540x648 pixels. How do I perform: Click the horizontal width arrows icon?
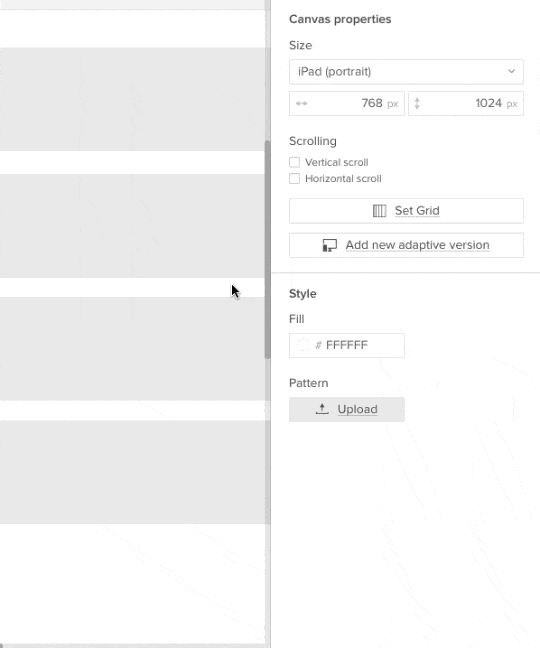pyautogui.click(x=302, y=103)
